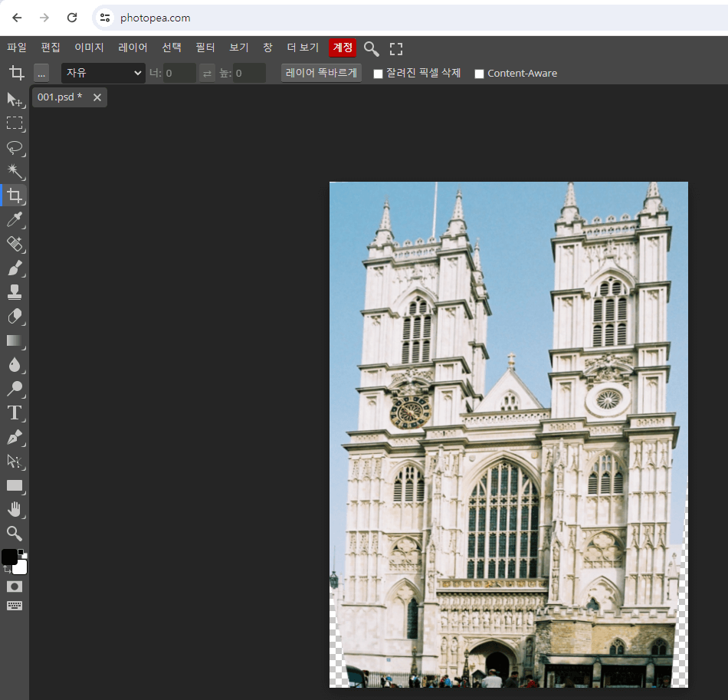Screen dimensions: 728x700
Task: Select the Spot Healing Brush tool
Action: 15,244
